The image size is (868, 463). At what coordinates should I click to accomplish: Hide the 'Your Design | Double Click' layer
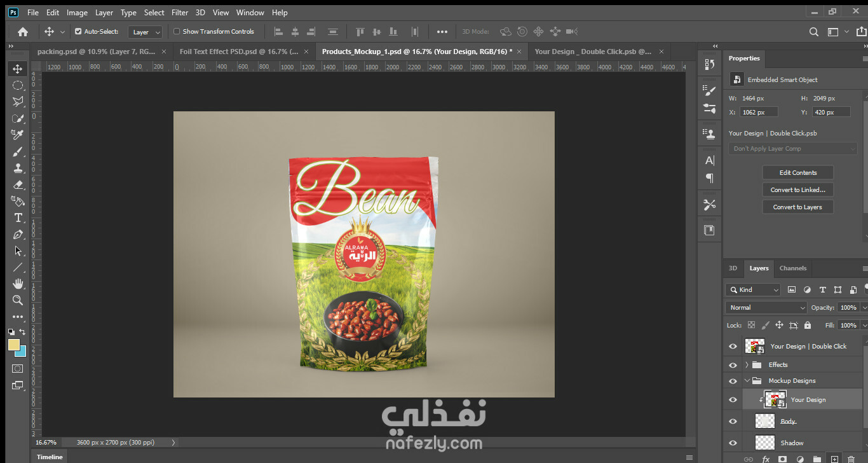pyautogui.click(x=733, y=347)
